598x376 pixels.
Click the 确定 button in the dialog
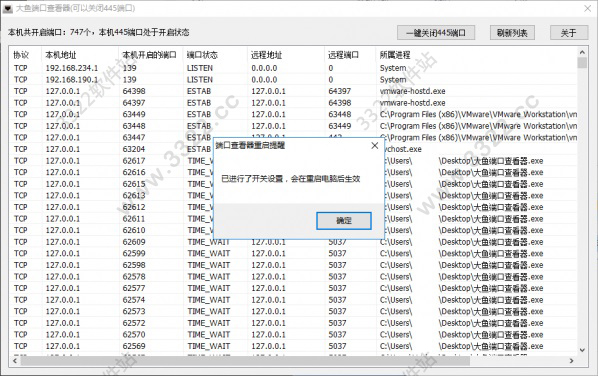[344, 221]
